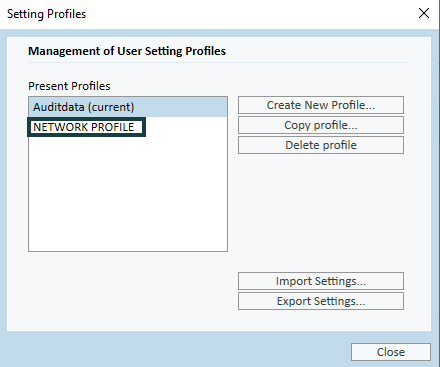Open the Copy profile dialog
This screenshot has width=440, height=367.
coord(321,125)
